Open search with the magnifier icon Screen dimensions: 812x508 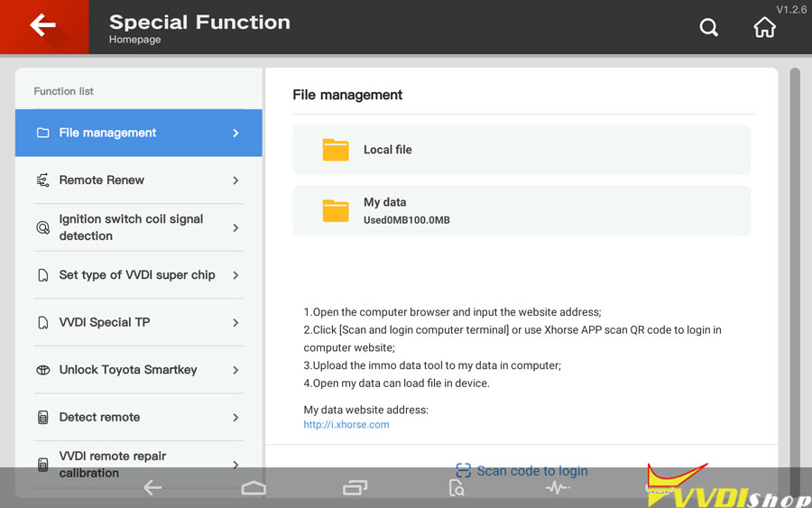pos(709,28)
